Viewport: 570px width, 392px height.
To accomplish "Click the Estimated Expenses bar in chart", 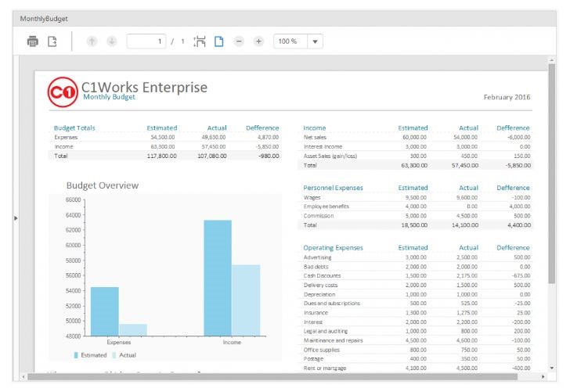I will 105,311.
